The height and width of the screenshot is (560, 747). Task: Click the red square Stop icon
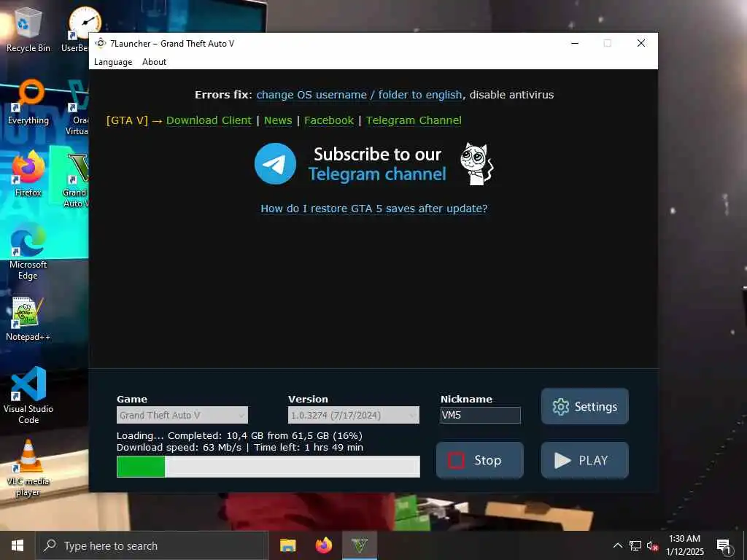click(x=456, y=461)
